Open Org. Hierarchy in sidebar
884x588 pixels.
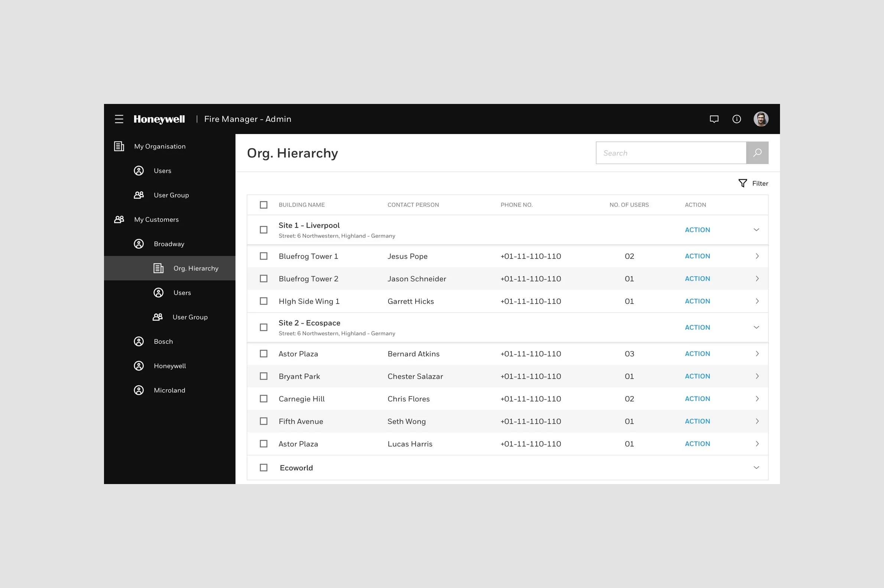(195, 268)
